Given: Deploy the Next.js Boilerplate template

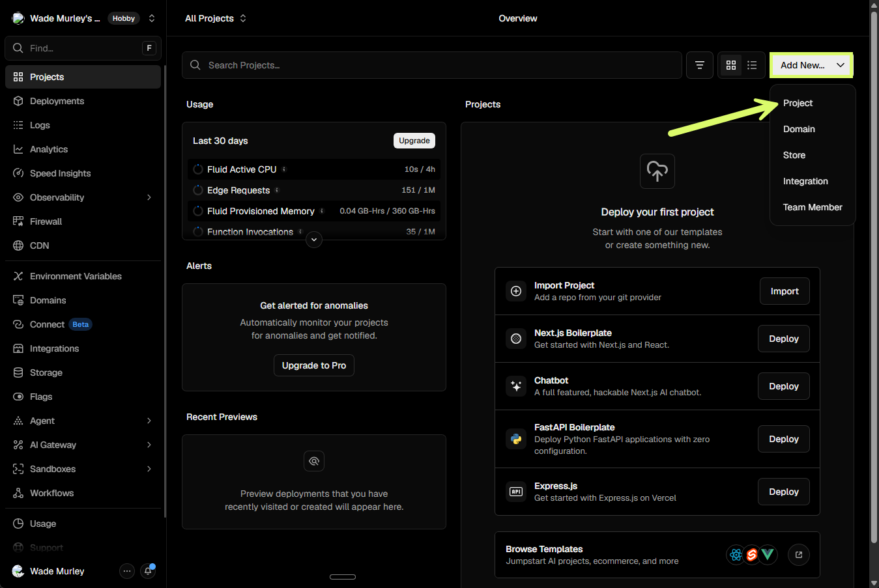Looking at the screenshot, I should 784,339.
